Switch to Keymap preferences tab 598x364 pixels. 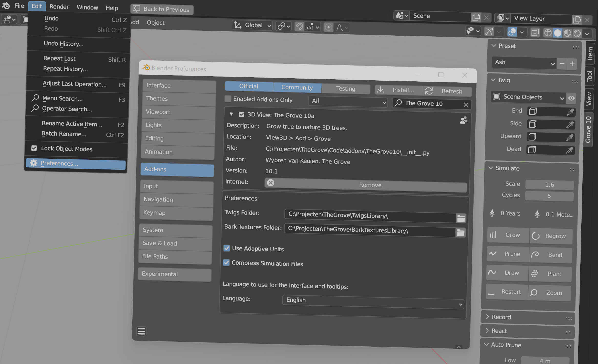[176, 213]
